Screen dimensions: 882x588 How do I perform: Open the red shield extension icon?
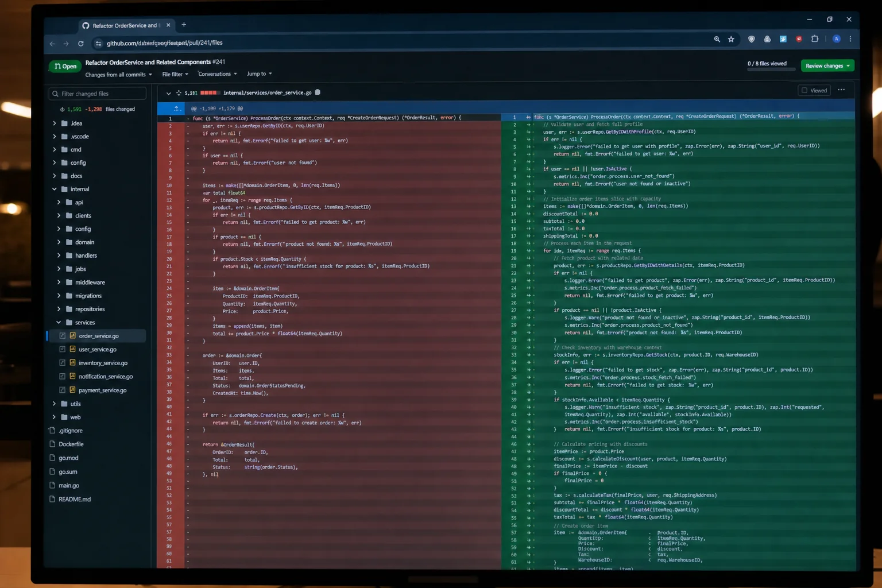coord(799,39)
